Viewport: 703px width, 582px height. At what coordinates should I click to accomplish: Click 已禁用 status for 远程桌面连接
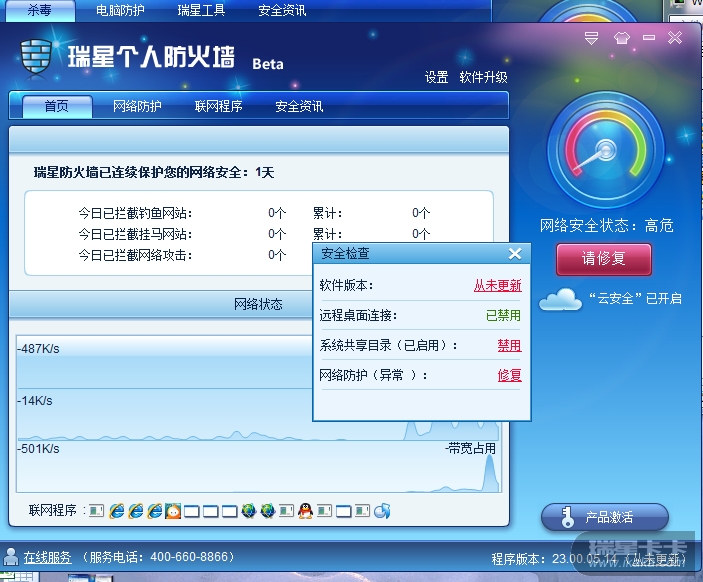503,315
